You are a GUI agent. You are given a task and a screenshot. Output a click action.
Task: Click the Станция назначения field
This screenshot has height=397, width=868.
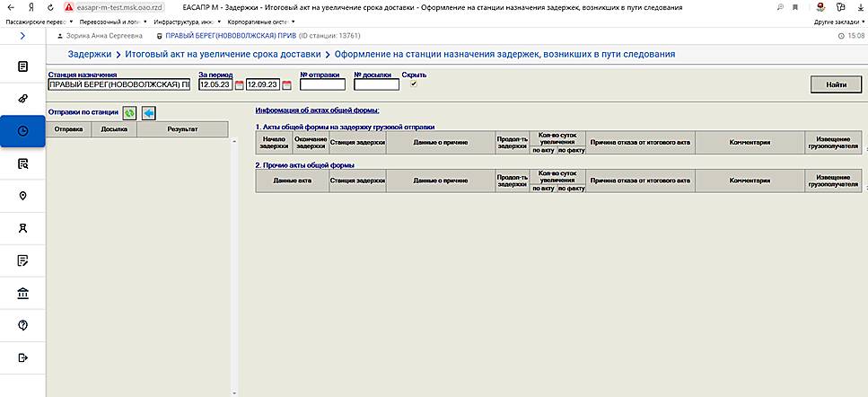118,85
